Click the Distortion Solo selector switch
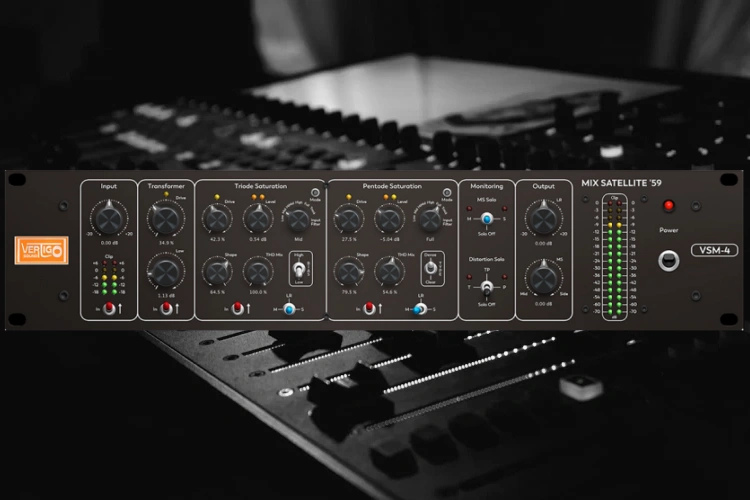Viewport: 750px width, 500px height. pos(487,288)
